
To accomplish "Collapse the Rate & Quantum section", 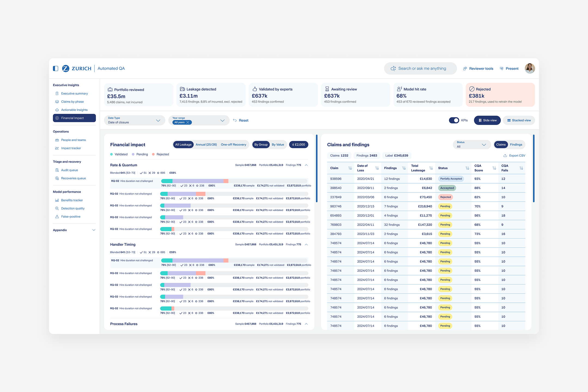I will pos(306,165).
